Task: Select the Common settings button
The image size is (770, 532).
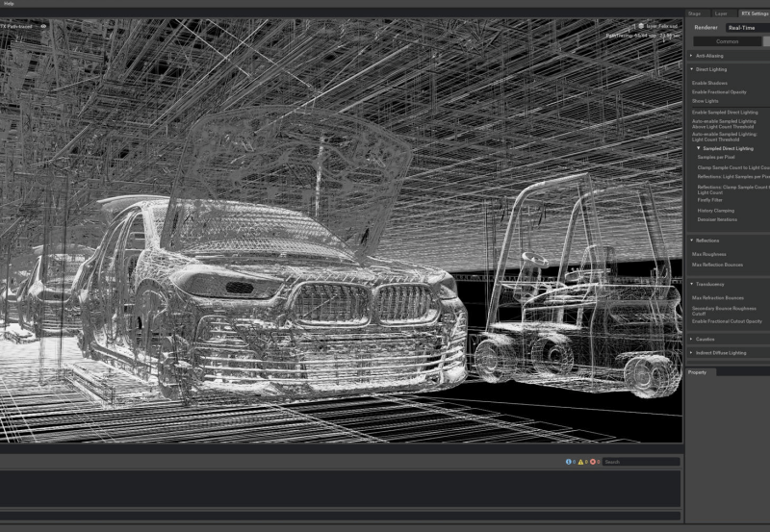Action: [x=728, y=41]
